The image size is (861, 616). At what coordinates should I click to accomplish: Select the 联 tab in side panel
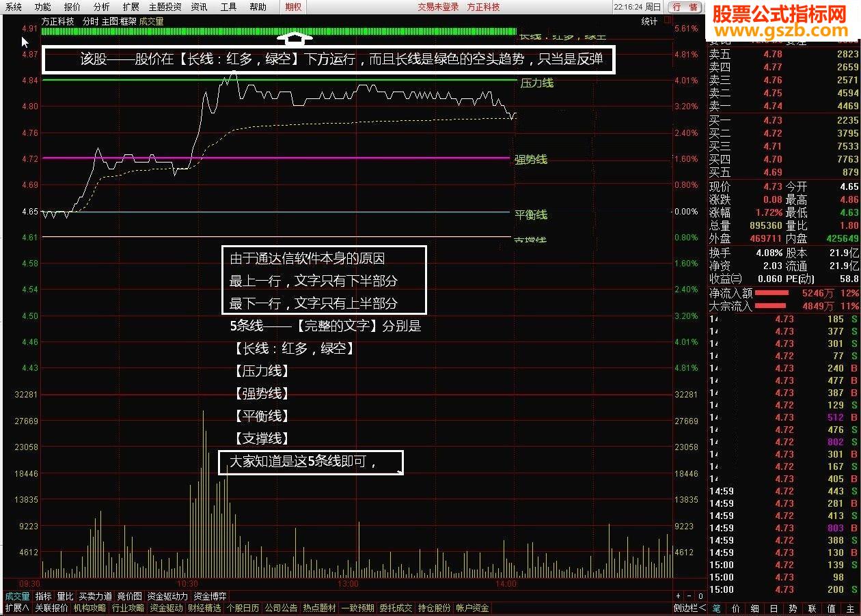(812, 608)
